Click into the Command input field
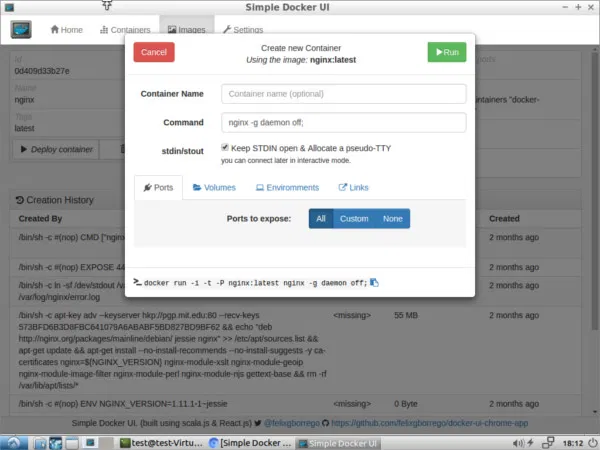Image resolution: width=600 pixels, height=450 pixels. (344, 122)
